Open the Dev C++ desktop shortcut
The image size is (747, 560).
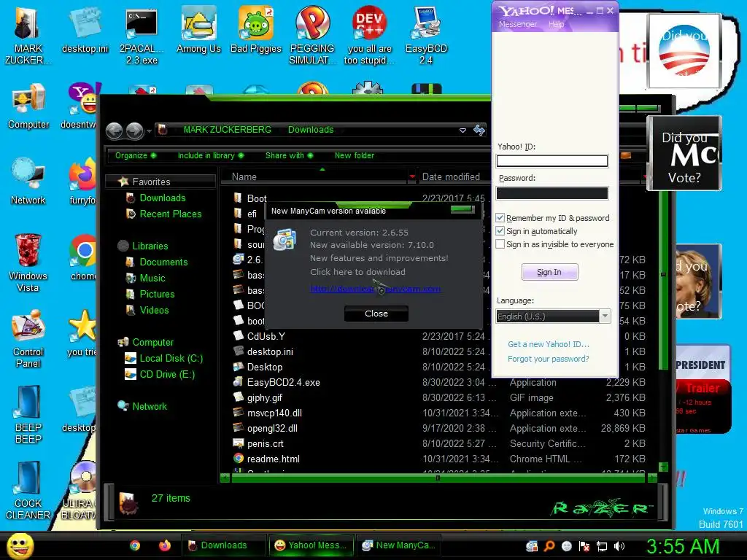[x=369, y=35]
